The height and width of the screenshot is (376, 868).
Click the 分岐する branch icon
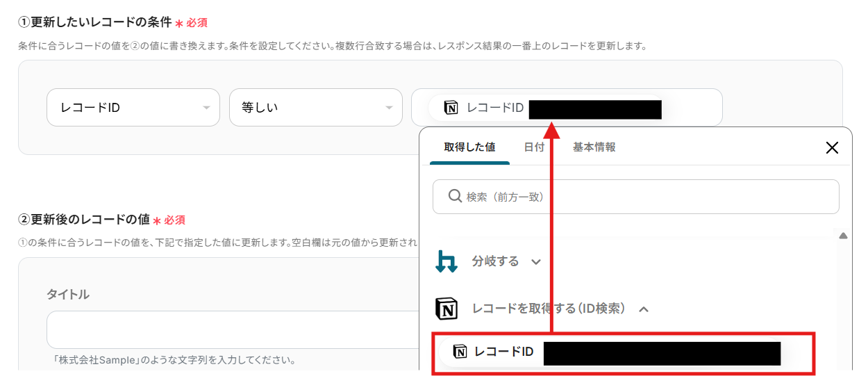(x=446, y=262)
